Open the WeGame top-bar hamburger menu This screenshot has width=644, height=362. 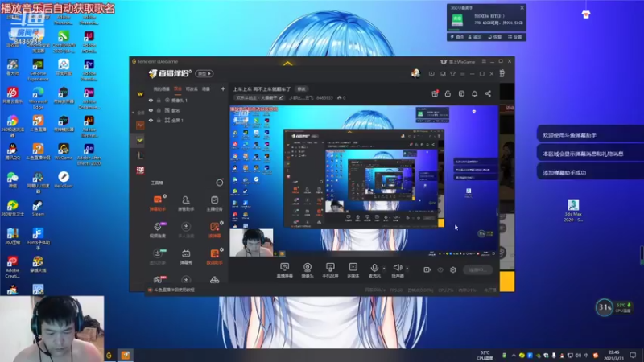click(484, 61)
